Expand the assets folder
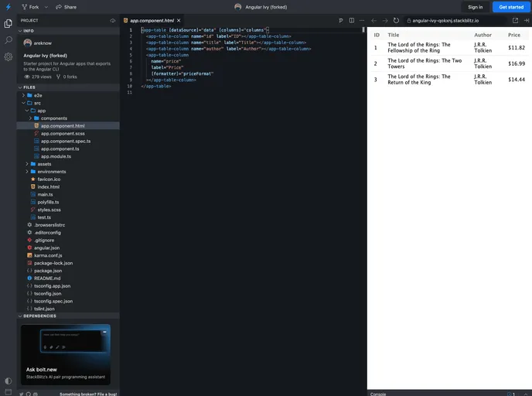 point(43,164)
